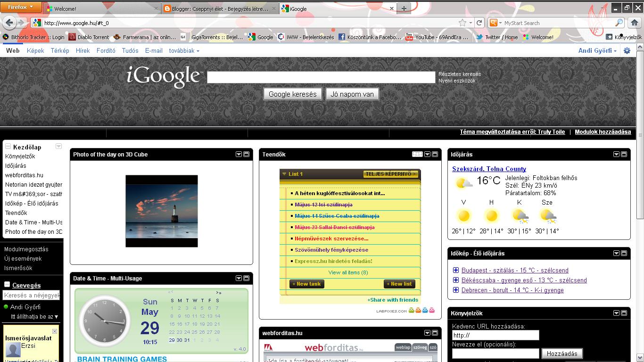Screen dimensions: 644x362
Task: Select Teendők in the sidebar list
Action: pyautogui.click(x=16, y=213)
